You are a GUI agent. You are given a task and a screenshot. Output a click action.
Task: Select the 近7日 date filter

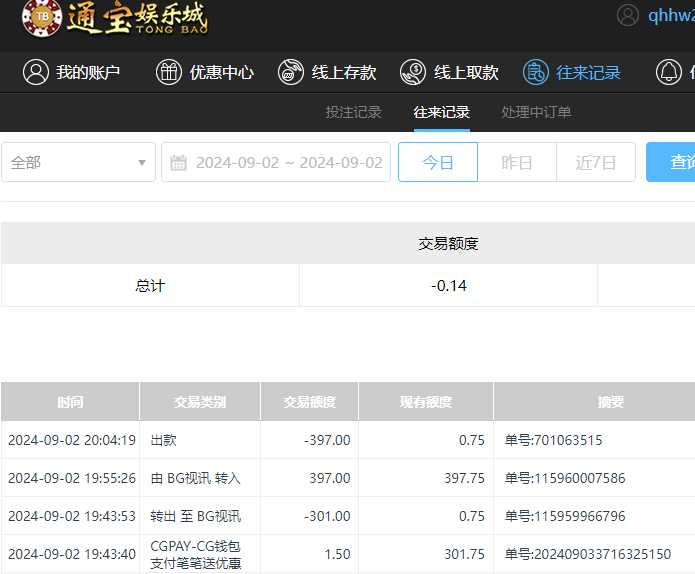(x=596, y=162)
